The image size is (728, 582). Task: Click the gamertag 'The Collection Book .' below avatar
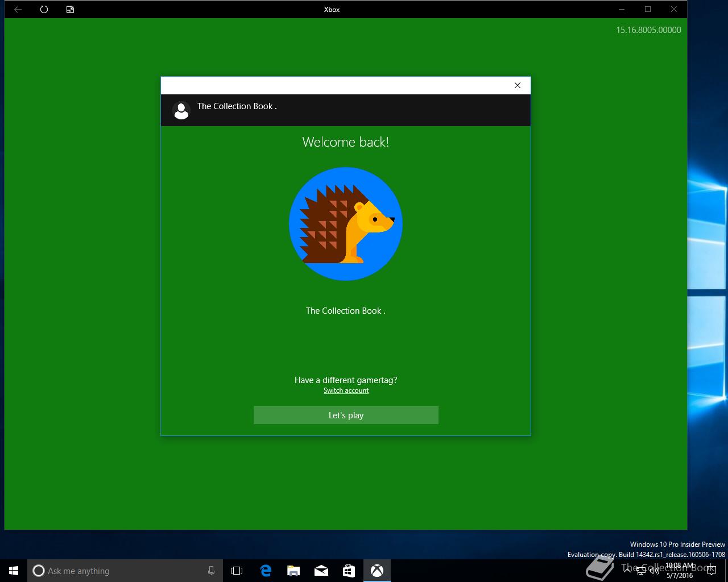[346, 311]
